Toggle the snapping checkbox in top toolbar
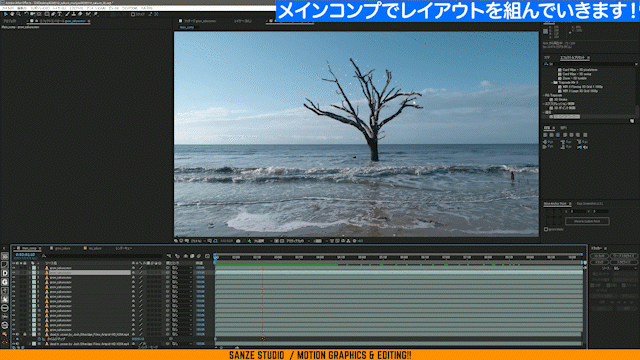 coord(133,14)
